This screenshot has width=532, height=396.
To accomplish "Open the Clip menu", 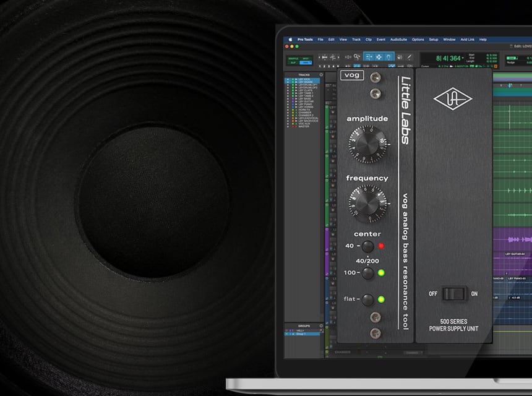I will pos(369,40).
